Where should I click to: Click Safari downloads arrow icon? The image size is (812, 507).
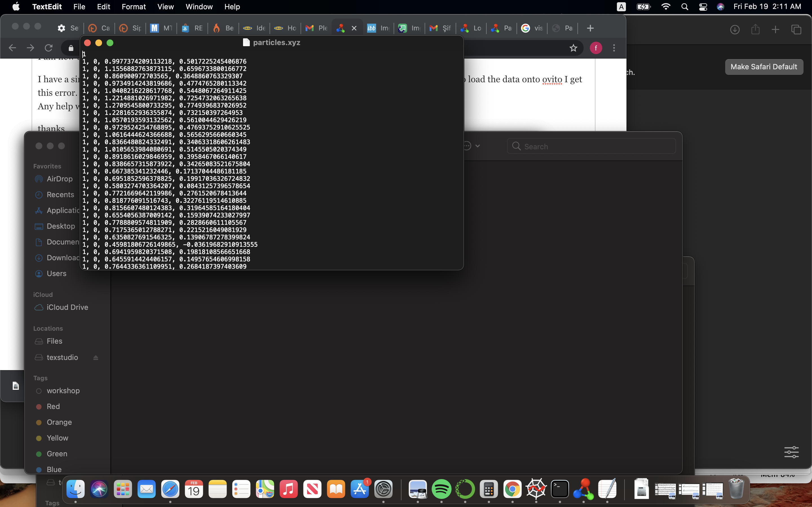coord(734,30)
